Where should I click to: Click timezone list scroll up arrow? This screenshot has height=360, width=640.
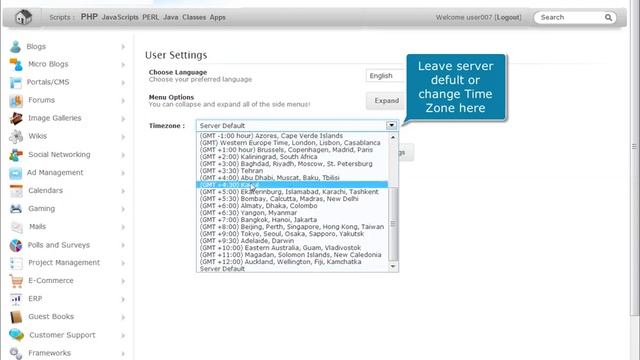point(393,137)
